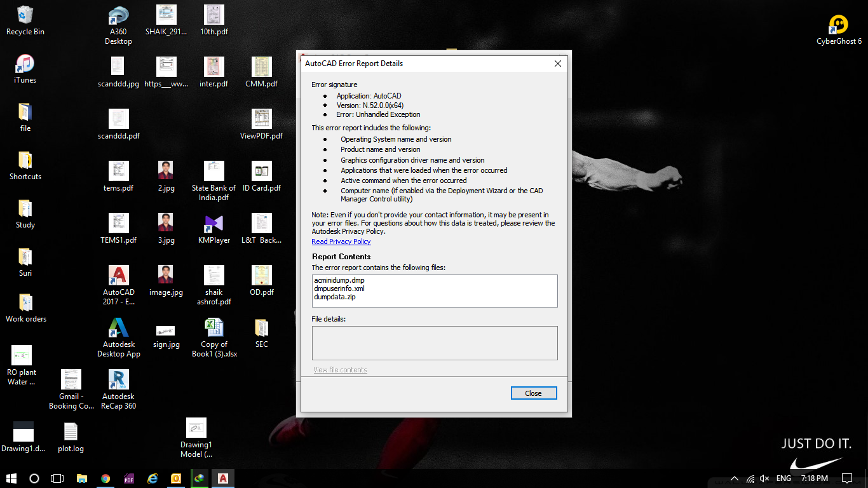The width and height of the screenshot is (868, 488).
Task: Open the ENG language switcher
Action: [783, 478]
